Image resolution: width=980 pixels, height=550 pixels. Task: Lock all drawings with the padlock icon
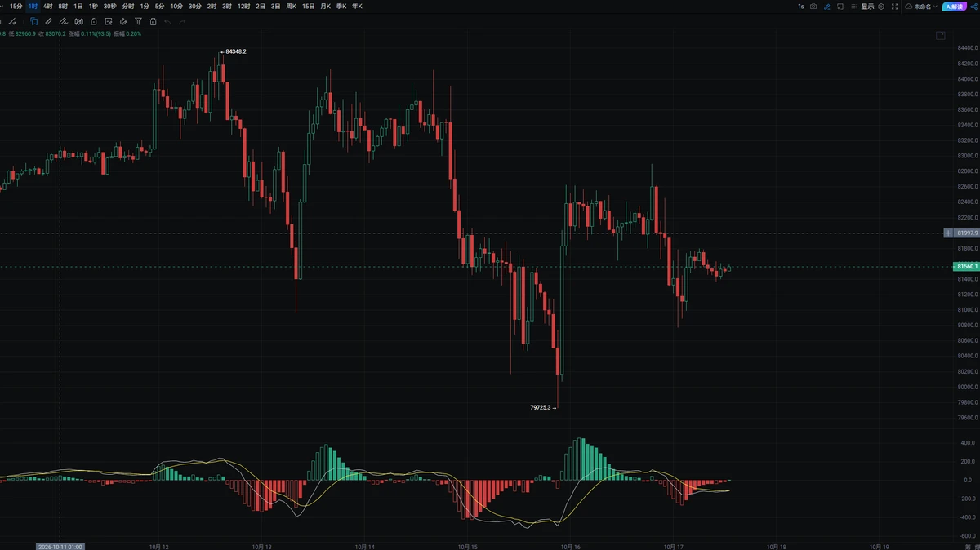click(93, 21)
